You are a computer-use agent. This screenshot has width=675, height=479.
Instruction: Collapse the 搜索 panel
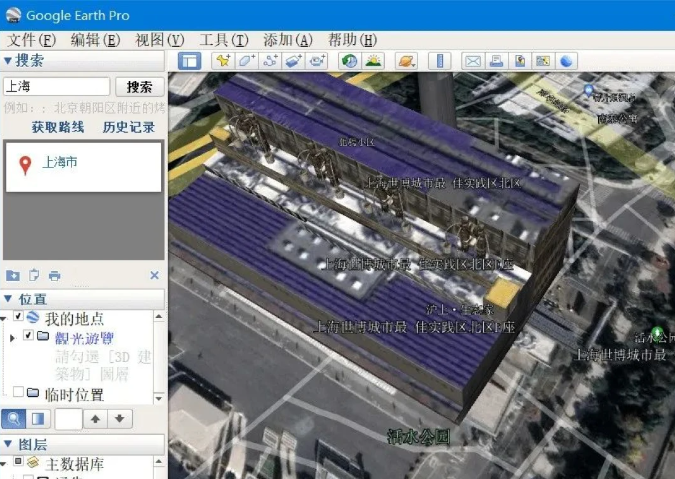[7, 61]
